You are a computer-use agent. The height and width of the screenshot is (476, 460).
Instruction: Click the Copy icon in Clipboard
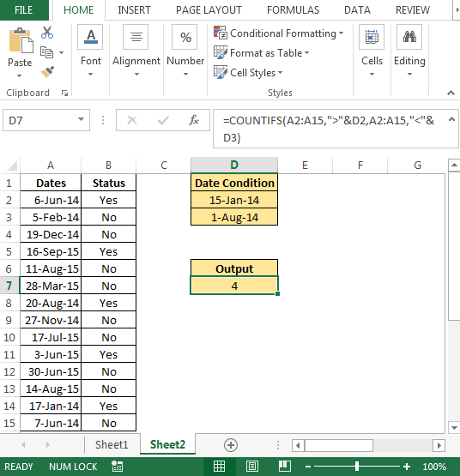47,52
